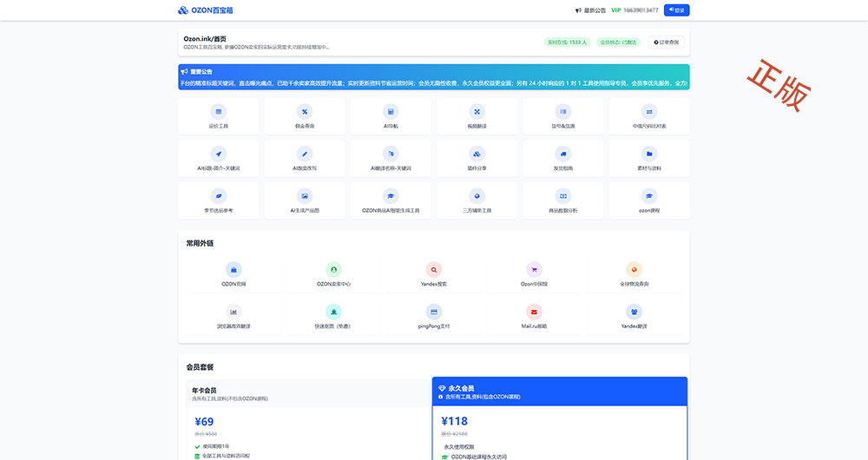
Task: Open the 三方辅助工具 globe-icon card
Action: tap(477, 201)
